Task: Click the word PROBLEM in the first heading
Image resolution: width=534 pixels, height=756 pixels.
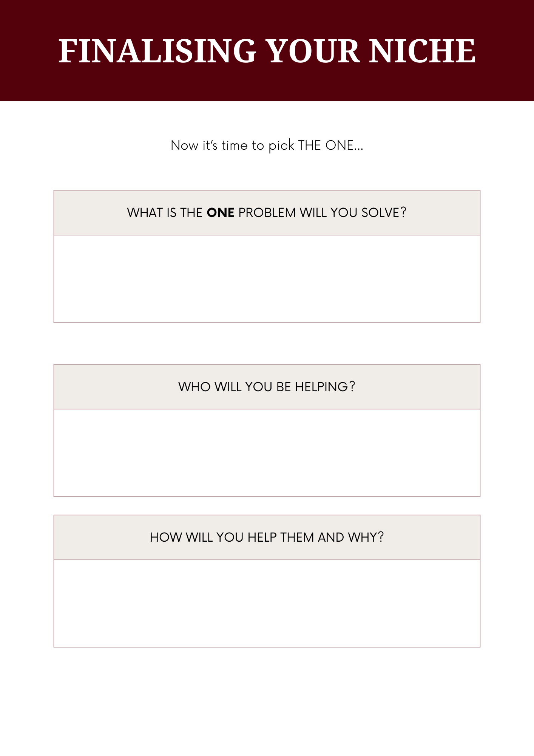Action: 267,213
